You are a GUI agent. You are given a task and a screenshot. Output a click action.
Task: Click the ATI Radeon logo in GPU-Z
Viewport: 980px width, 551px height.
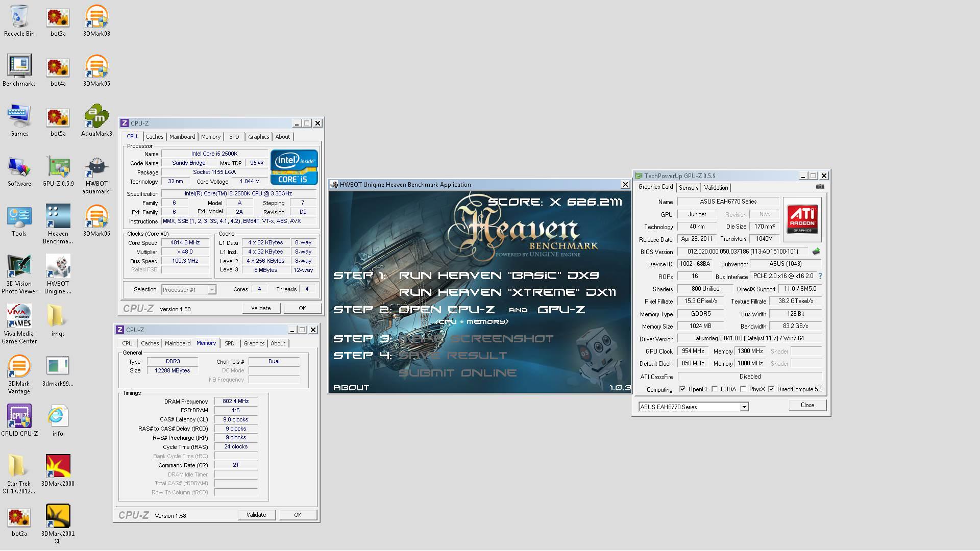[802, 219]
